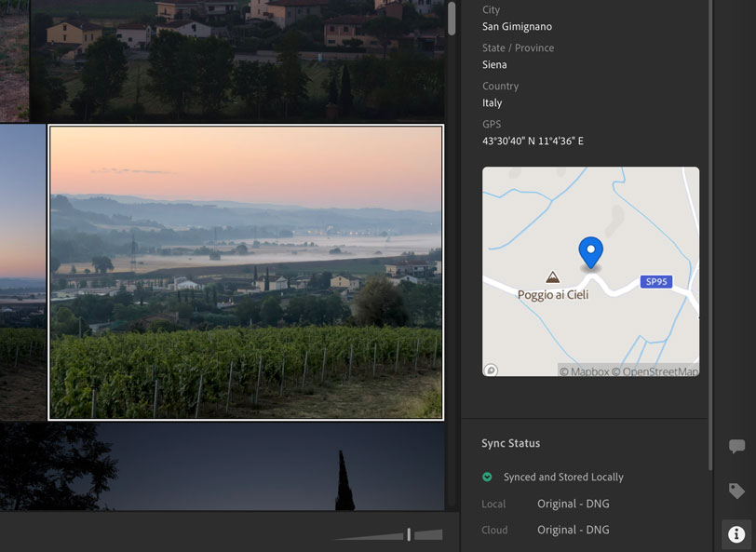Collapse the Sync Status section
This screenshot has height=552, width=756.
pos(512,443)
